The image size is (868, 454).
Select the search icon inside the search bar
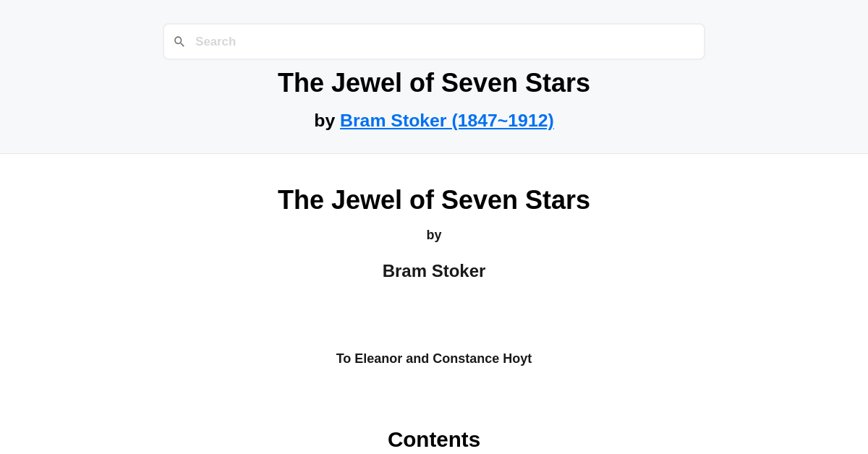point(179,41)
